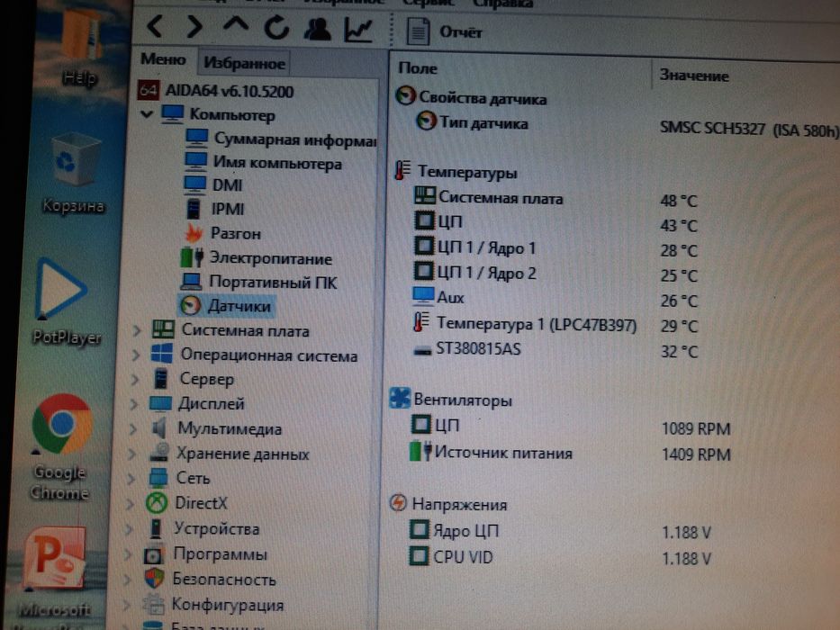Select the Системная плата temperature row
This screenshot has width=840, height=630.
click(489, 197)
